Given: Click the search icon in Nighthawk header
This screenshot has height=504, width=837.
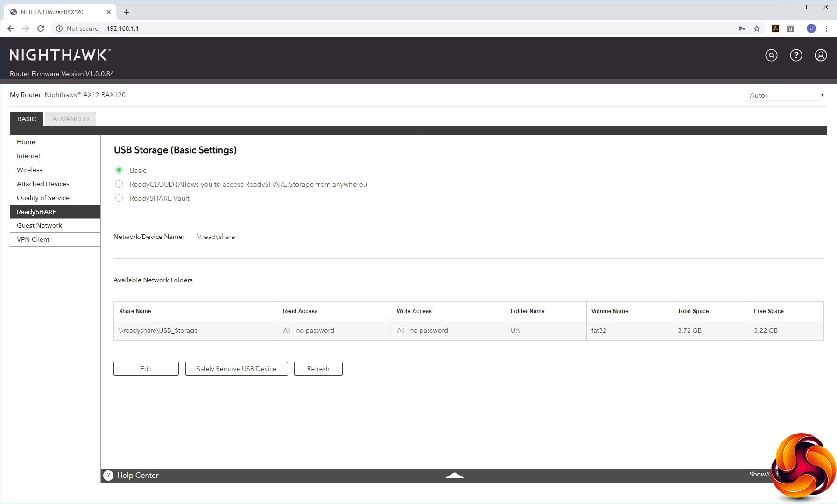Looking at the screenshot, I should pos(771,56).
